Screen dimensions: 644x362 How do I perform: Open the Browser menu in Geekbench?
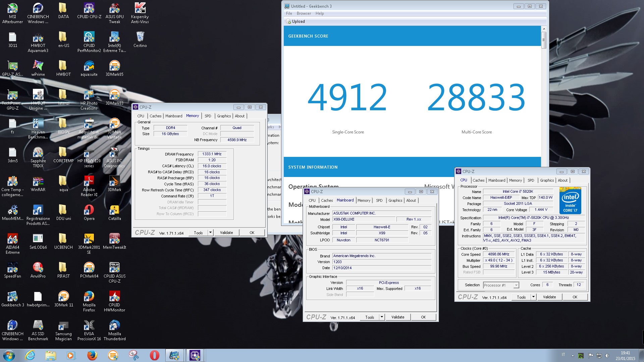point(304,13)
